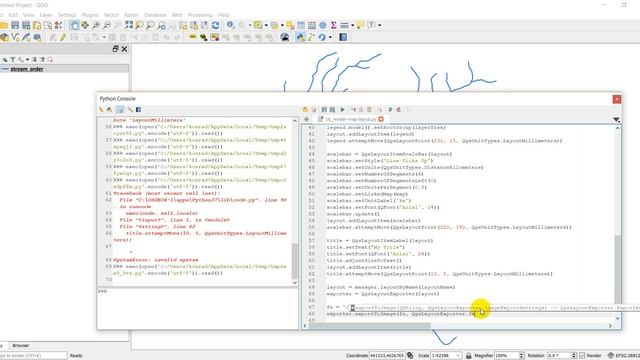The image size is (640, 360).
Task: Add a new editor tab with plus icon
Action: point(307,119)
